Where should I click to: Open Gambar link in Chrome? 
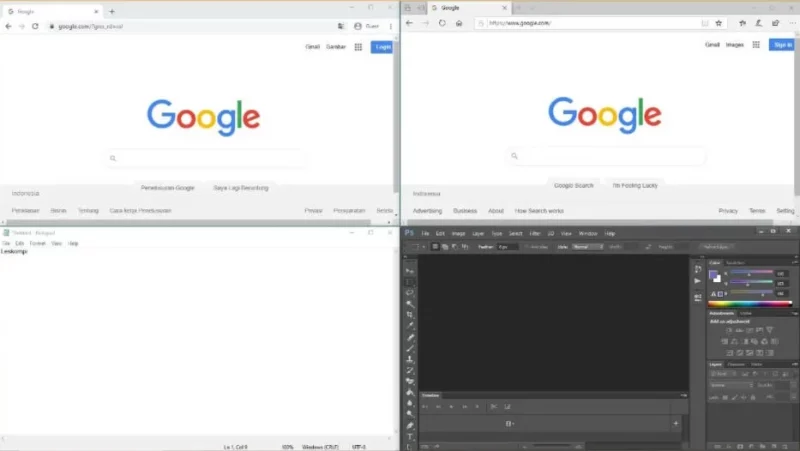point(336,47)
